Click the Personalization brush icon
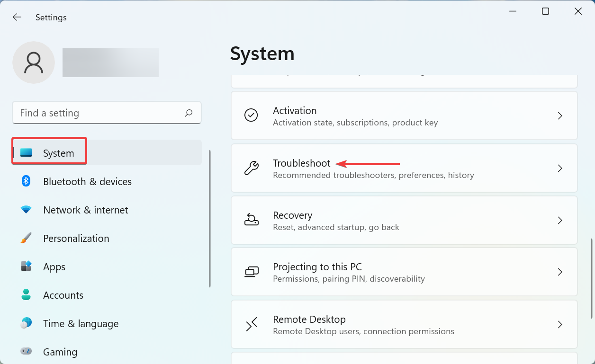Screen dimensions: 595x364 click(26, 238)
